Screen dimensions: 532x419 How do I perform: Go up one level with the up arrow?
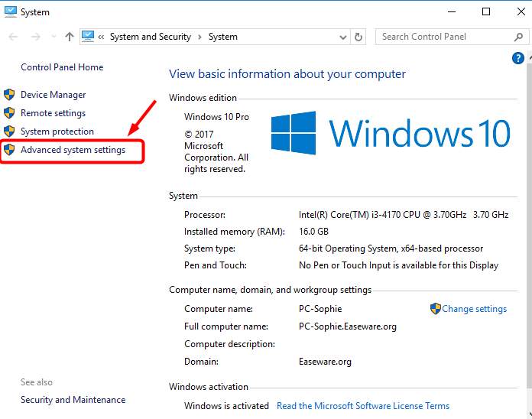click(70, 37)
